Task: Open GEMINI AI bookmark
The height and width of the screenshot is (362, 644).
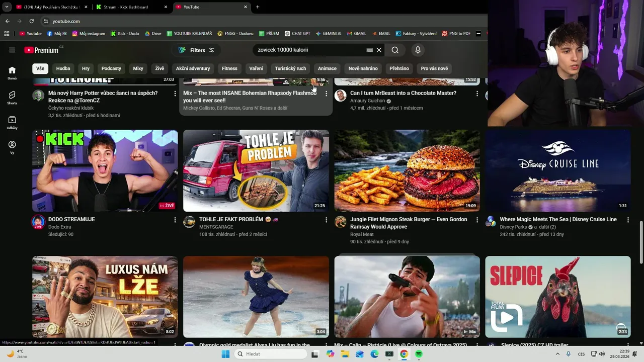Action: click(329, 34)
